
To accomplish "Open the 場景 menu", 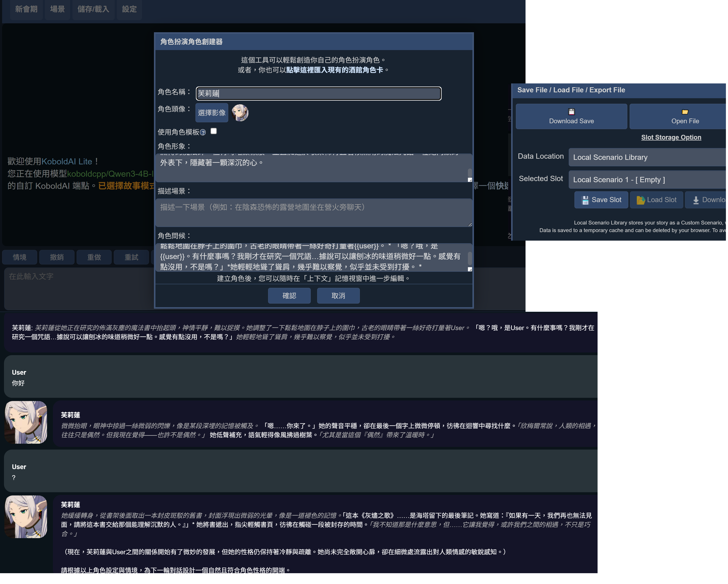I will (x=57, y=9).
